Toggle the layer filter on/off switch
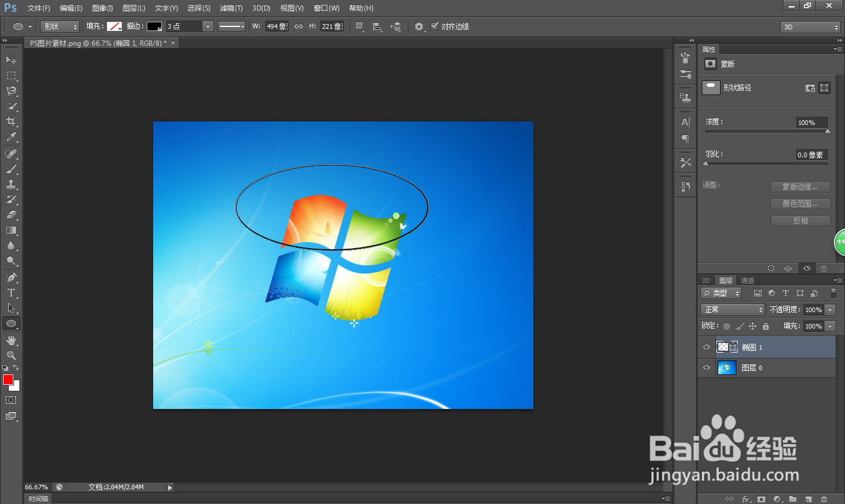 833,293
